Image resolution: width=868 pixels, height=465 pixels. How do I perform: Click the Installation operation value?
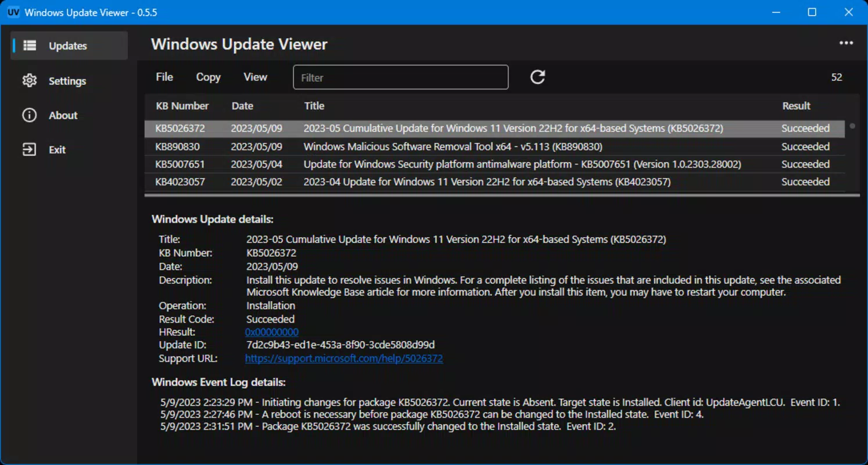(x=271, y=306)
